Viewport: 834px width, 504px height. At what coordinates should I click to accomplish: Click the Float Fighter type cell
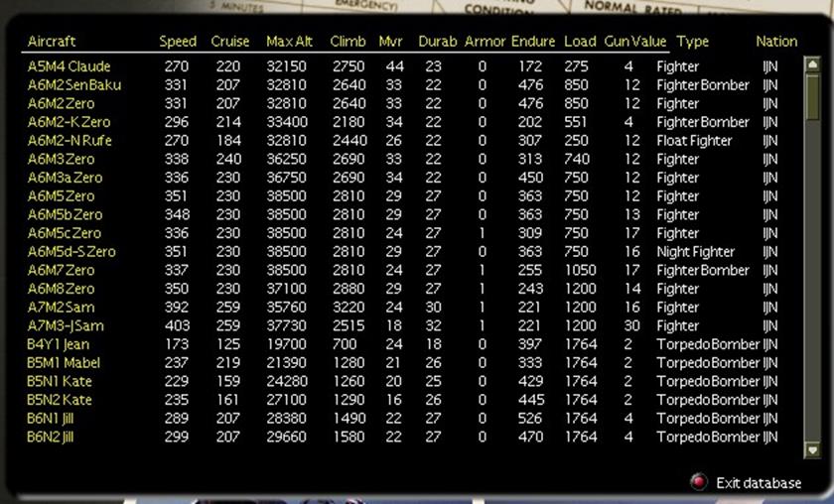tap(694, 141)
